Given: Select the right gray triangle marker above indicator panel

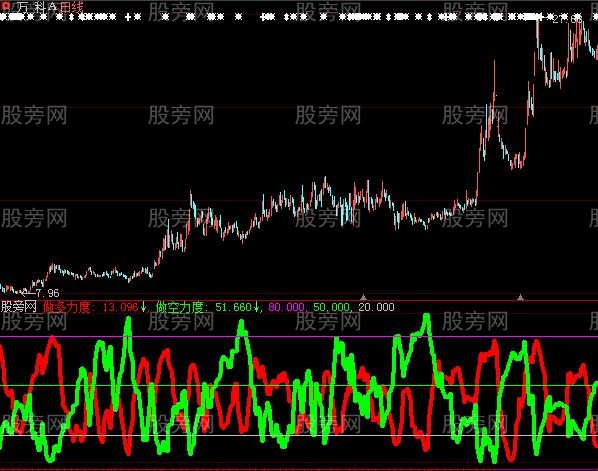Looking at the screenshot, I should pos(520,297).
